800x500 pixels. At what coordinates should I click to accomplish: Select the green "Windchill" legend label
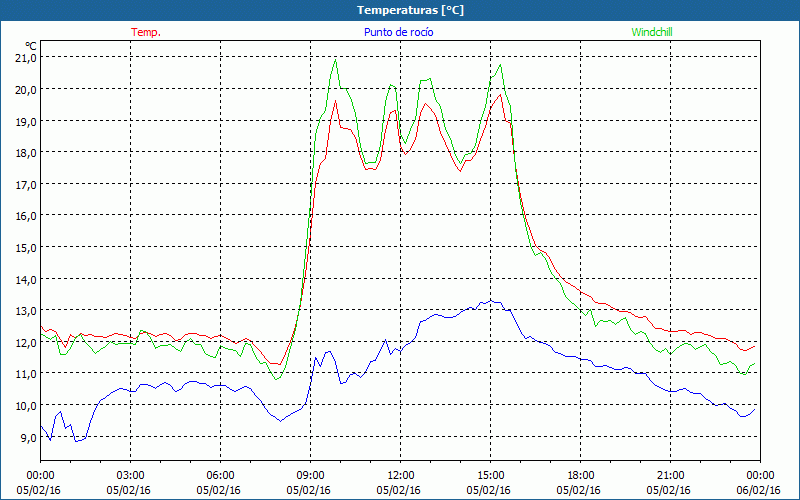coord(652,32)
